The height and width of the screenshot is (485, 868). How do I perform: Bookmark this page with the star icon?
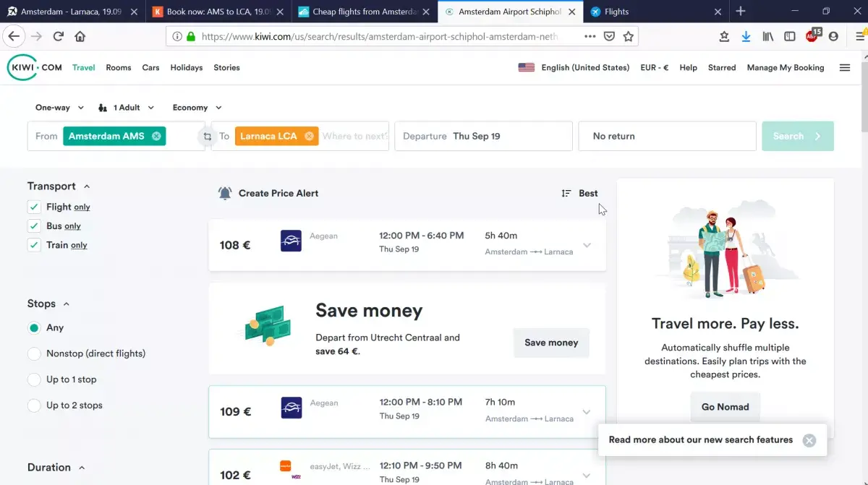tap(629, 37)
